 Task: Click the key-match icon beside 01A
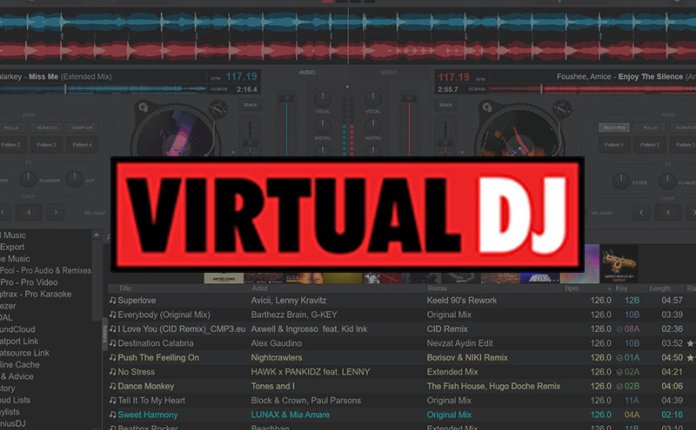tap(620, 358)
